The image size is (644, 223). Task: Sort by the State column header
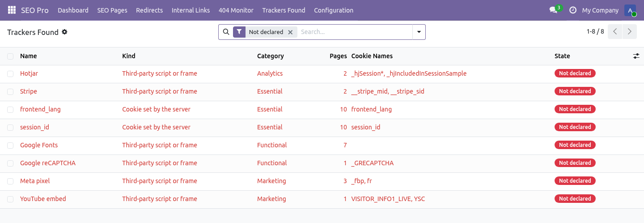562,56
